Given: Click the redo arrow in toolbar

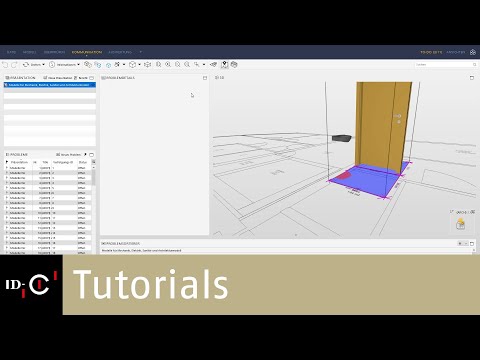Looking at the screenshot, I should pyautogui.click(x=14, y=64).
